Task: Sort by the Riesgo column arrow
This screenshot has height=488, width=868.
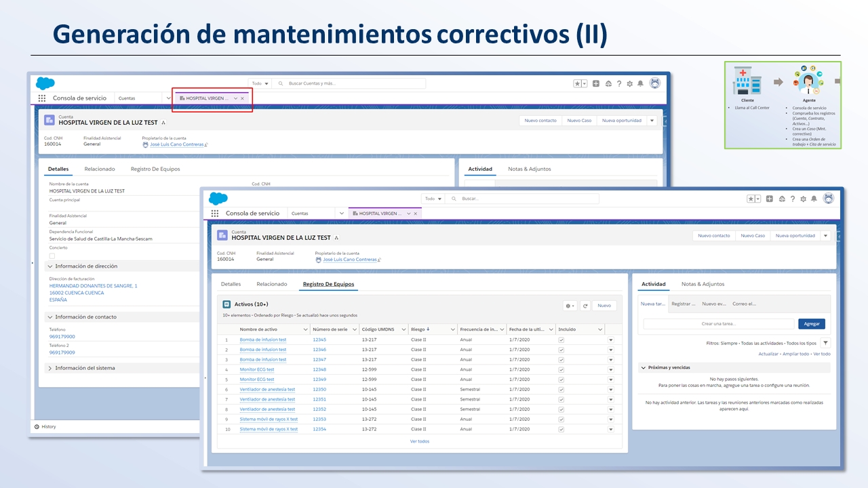Action: [x=428, y=329]
